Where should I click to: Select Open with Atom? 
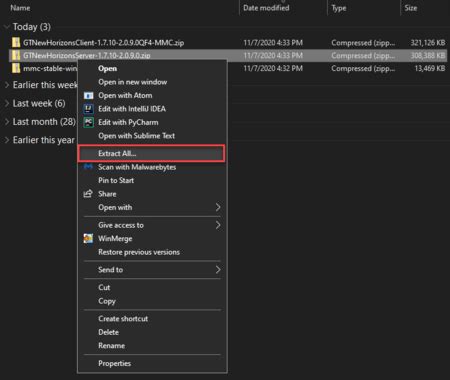[x=125, y=96]
